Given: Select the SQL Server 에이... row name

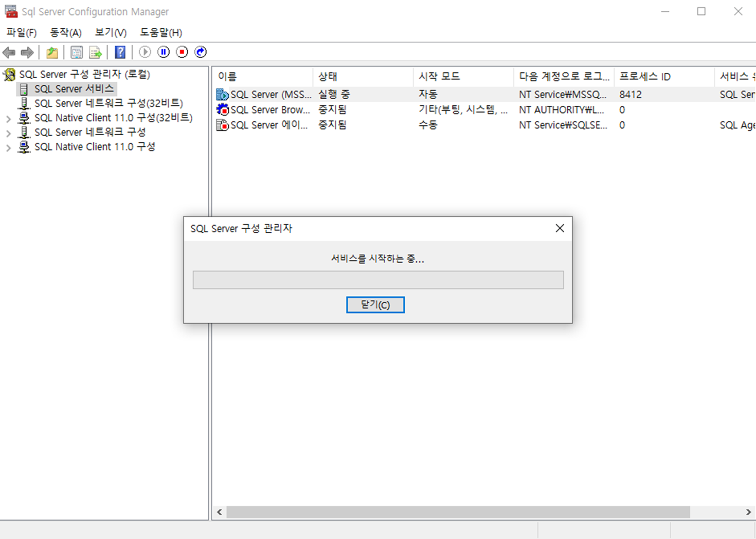Looking at the screenshot, I should click(269, 125).
